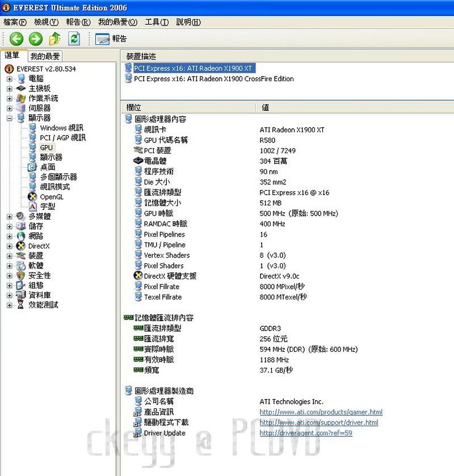Click the DirectX 硬體支援 row icon
The image size is (454, 476).
pos(138,276)
